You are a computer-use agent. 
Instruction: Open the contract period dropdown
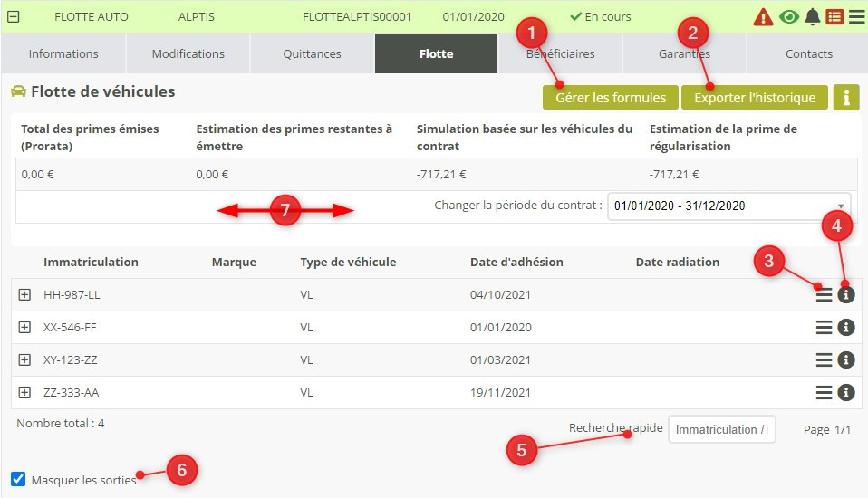tap(729, 206)
